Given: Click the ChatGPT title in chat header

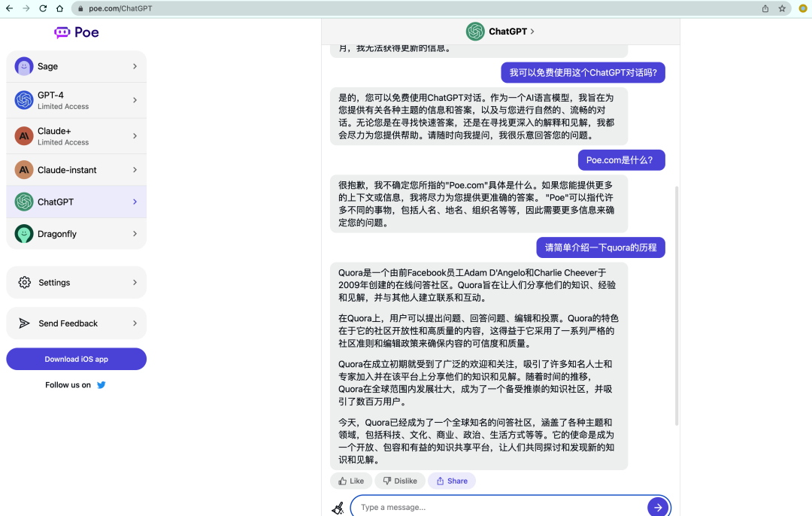Looking at the screenshot, I should (507, 32).
